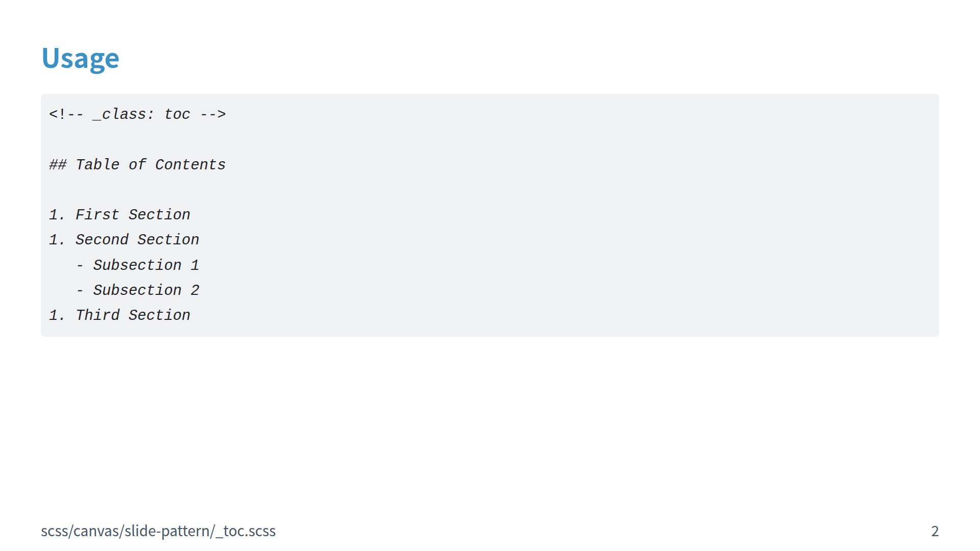Click the "<!-- _class: toc -->" comment line

pyautogui.click(x=137, y=114)
